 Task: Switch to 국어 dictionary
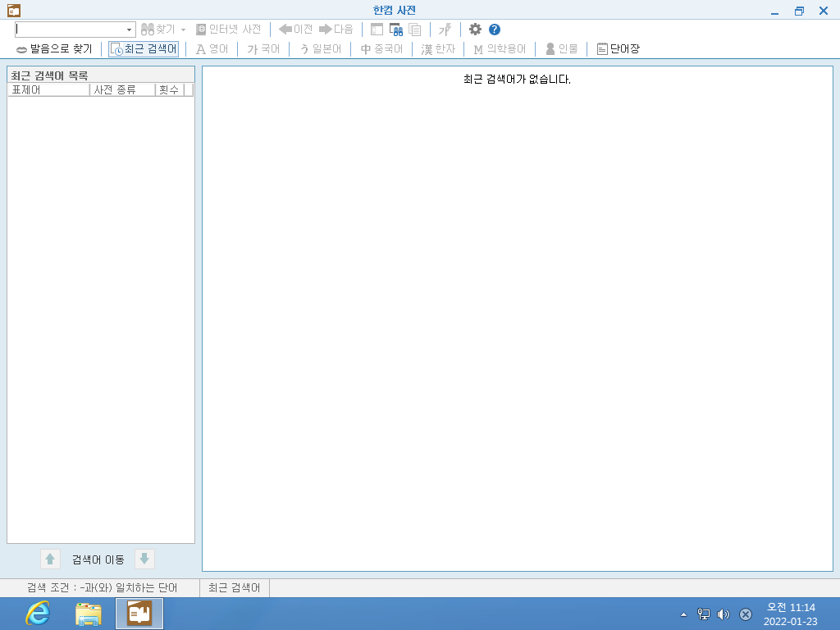(263, 48)
